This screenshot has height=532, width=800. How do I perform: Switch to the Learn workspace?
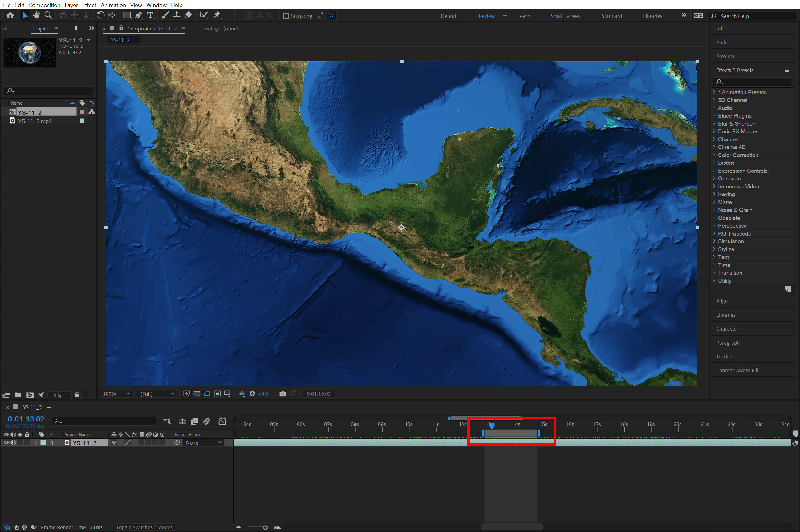523,16
